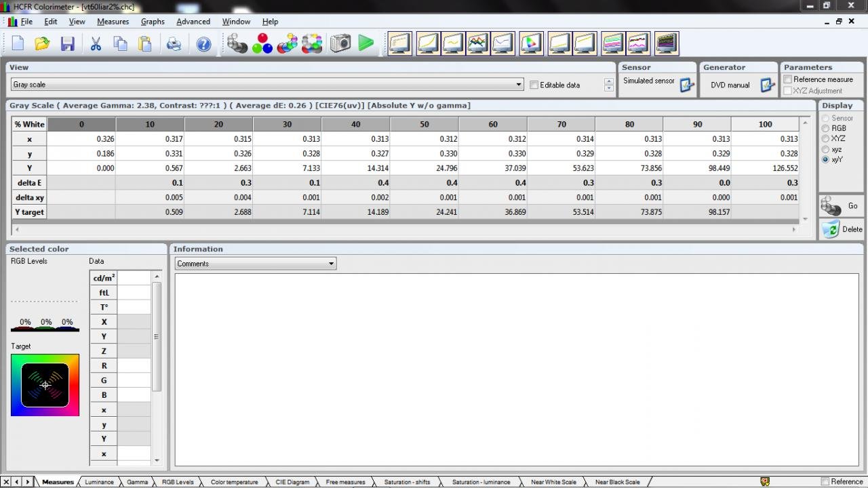The width and height of the screenshot is (868, 488).
Task: Click the Editable data spinner up arrow
Action: [609, 81]
